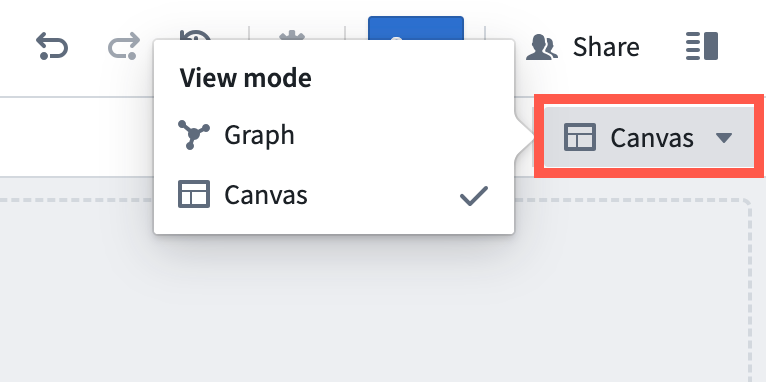This screenshot has width=766, height=382.
Task: Click the redo arrow icon
Action: point(124,47)
